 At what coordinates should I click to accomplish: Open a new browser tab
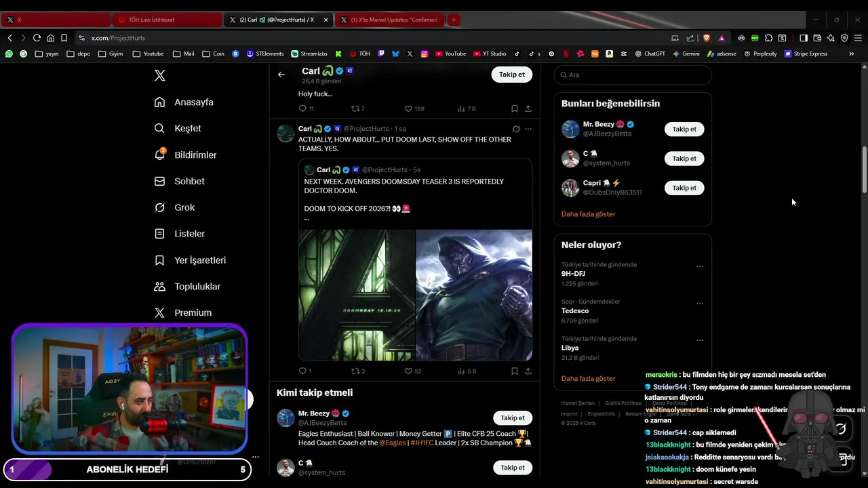[454, 20]
